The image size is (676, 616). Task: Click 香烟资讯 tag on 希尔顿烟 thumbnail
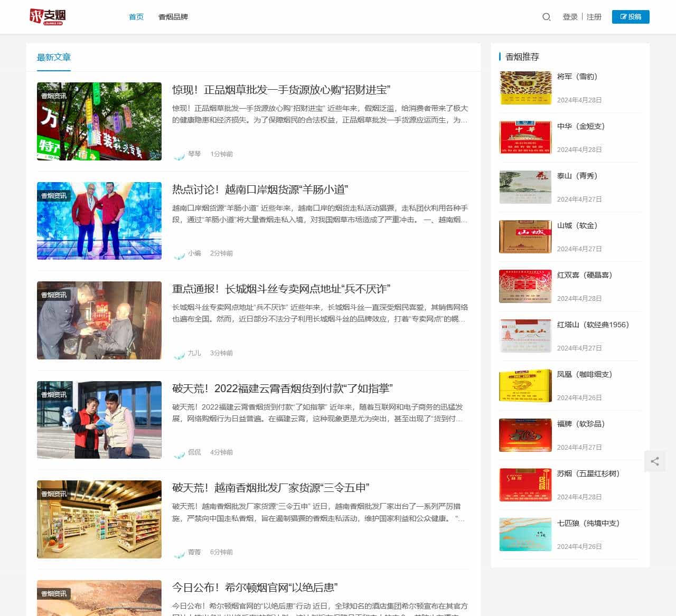54,594
